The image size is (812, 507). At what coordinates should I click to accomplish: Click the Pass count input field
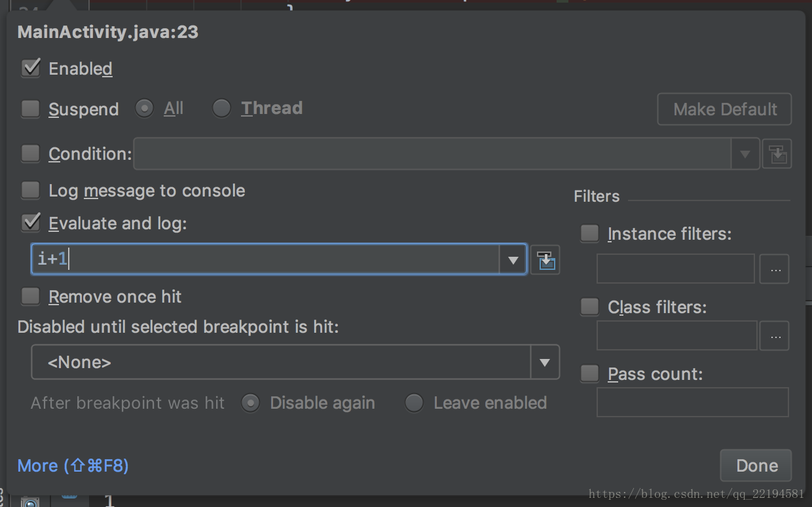(x=692, y=402)
